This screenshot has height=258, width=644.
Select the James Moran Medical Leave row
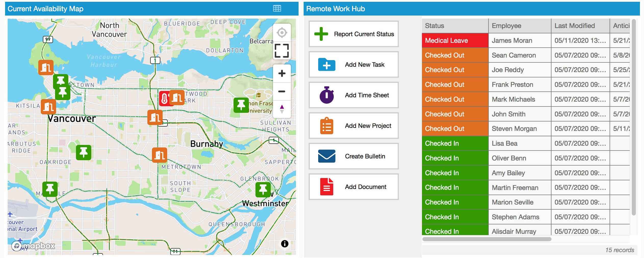[519, 40]
